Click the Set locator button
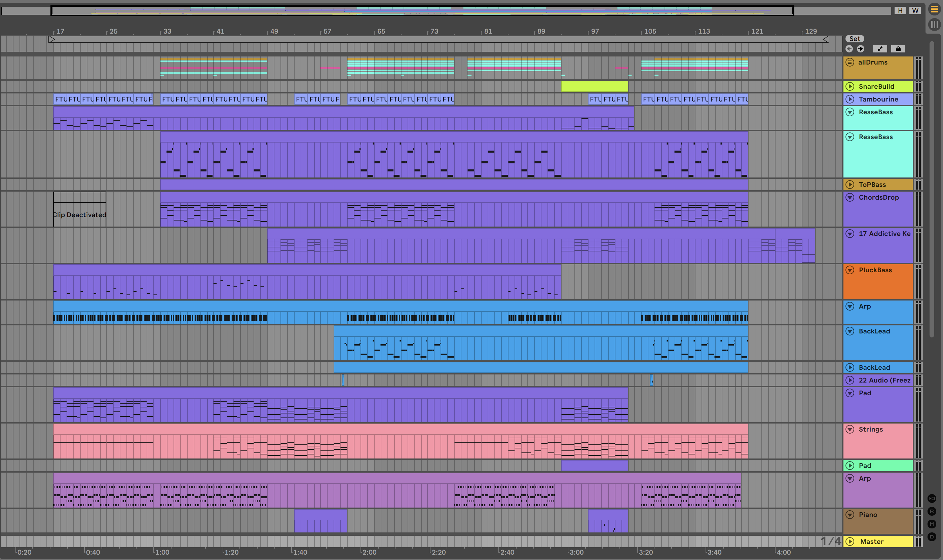This screenshot has height=560, width=943. pyautogui.click(x=855, y=39)
